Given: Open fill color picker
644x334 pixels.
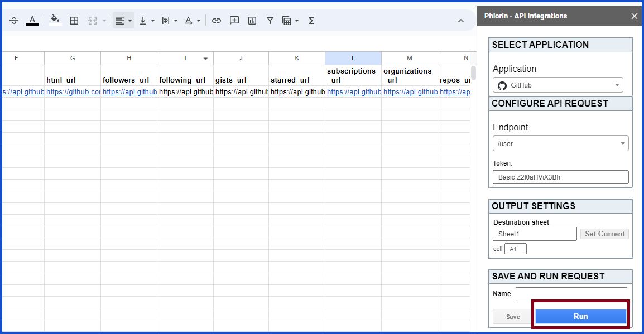Looking at the screenshot, I should pos(55,20).
